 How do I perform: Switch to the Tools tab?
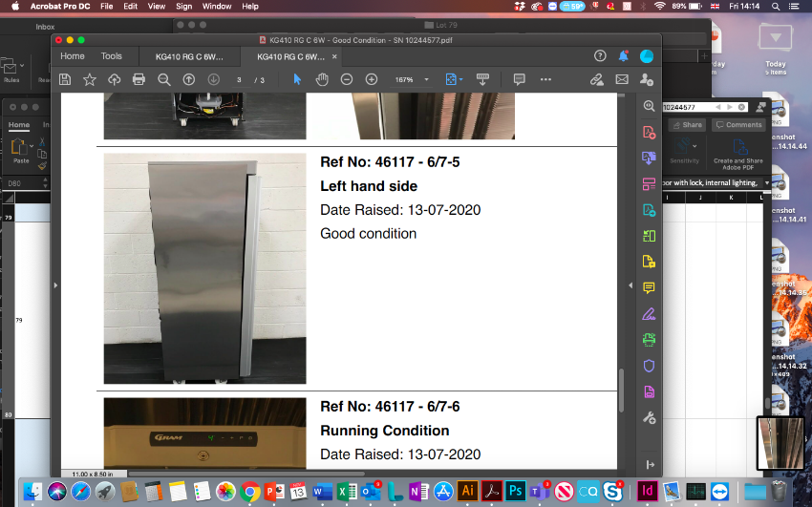pos(112,56)
